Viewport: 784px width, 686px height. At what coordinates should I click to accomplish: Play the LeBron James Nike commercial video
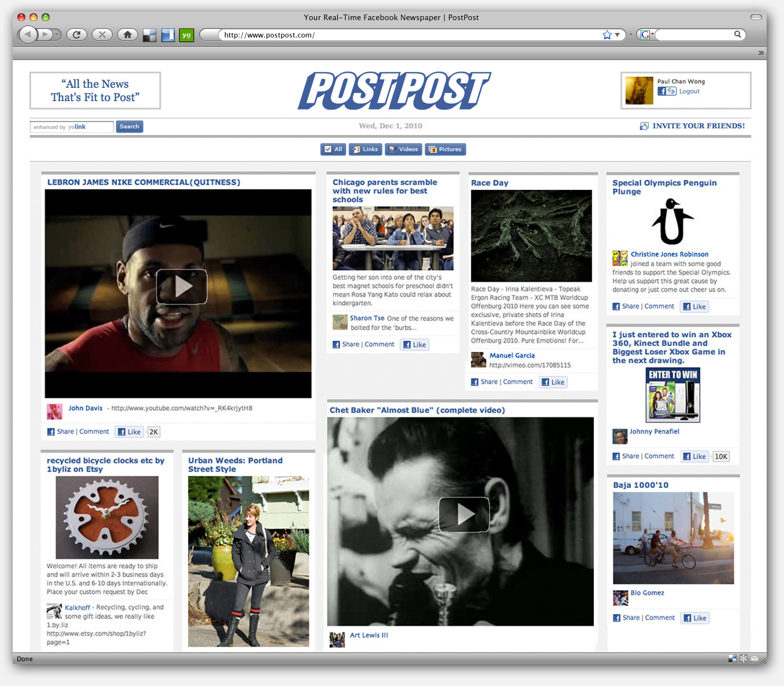click(x=181, y=286)
